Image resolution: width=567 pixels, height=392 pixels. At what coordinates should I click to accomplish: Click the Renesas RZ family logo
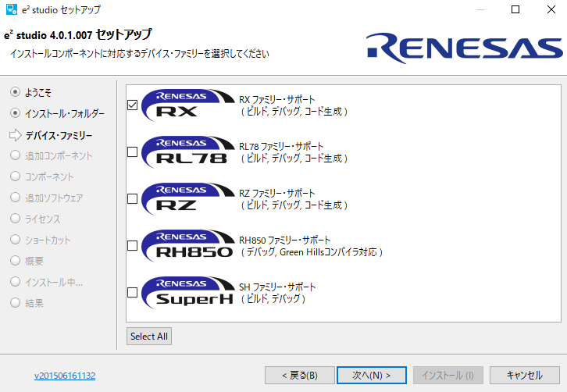click(188, 199)
